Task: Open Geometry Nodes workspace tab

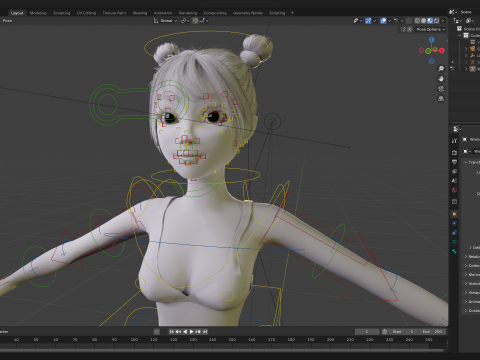Action: click(x=248, y=13)
